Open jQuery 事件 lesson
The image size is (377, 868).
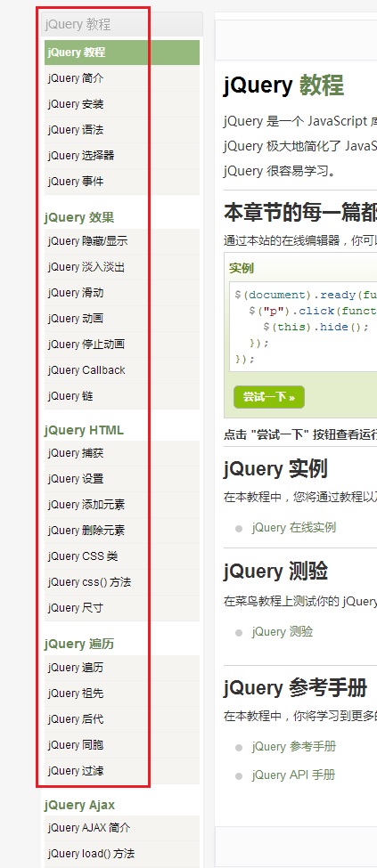tap(122, 182)
